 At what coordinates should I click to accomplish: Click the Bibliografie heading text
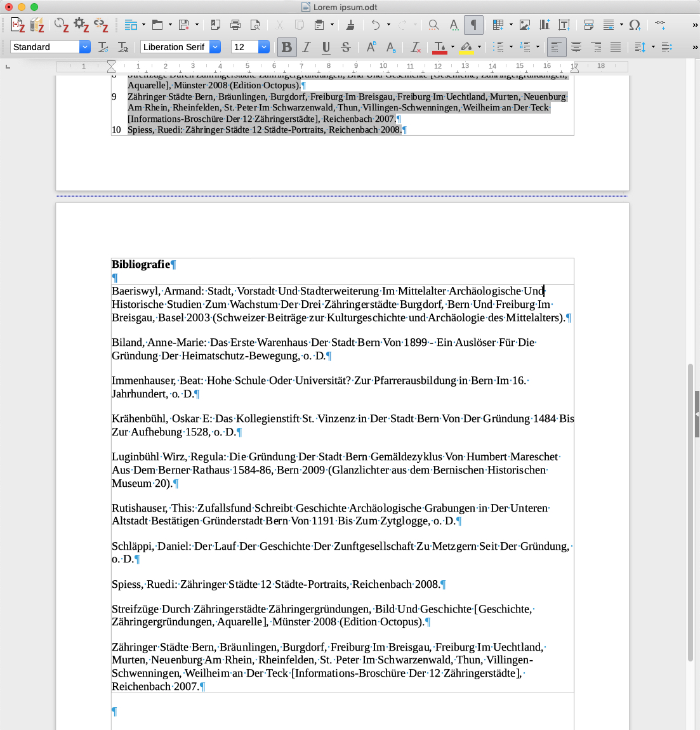[141, 265]
